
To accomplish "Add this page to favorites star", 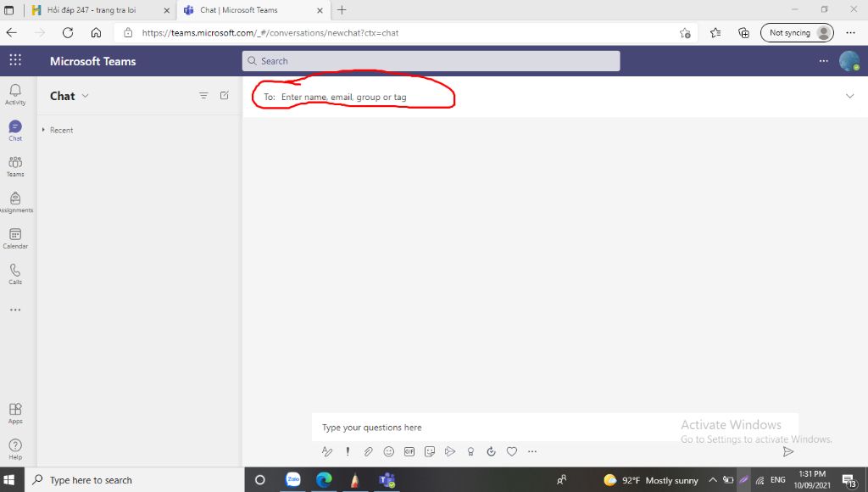I will [685, 33].
